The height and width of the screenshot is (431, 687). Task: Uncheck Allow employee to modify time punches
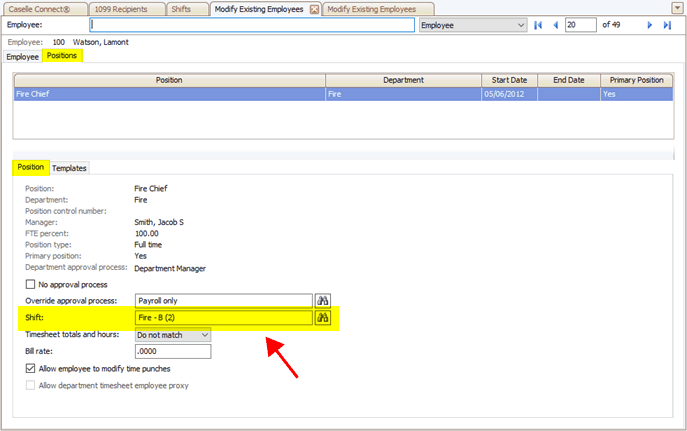30,368
